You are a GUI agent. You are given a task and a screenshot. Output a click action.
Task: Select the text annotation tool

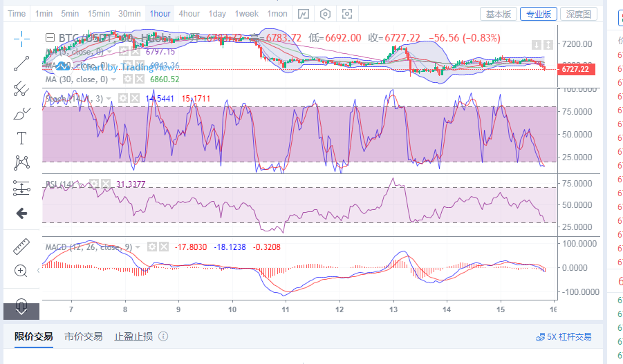21,138
